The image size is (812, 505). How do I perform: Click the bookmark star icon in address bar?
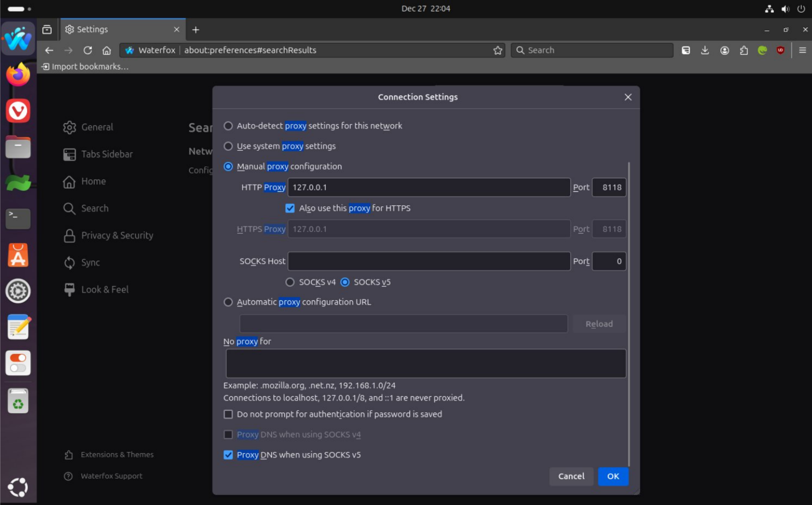498,50
